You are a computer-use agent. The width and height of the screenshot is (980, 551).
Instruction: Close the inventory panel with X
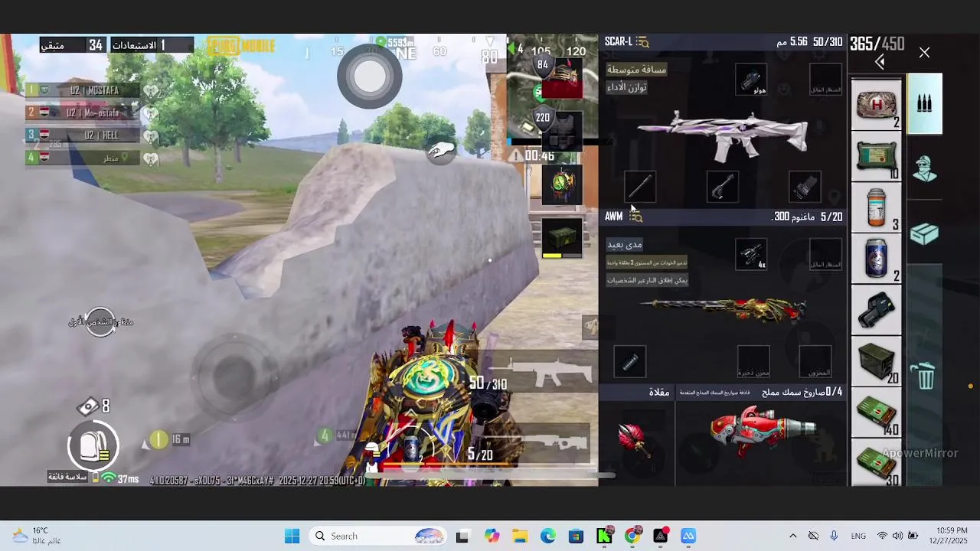click(924, 53)
